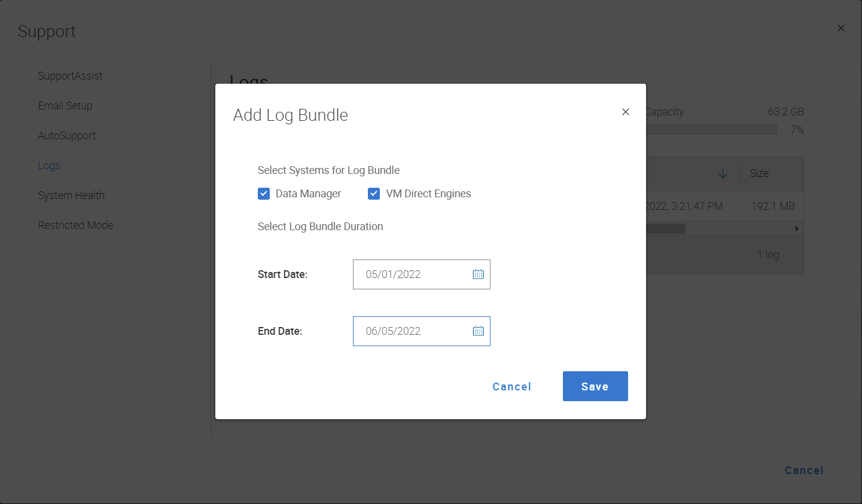Close the Support window

840,28
